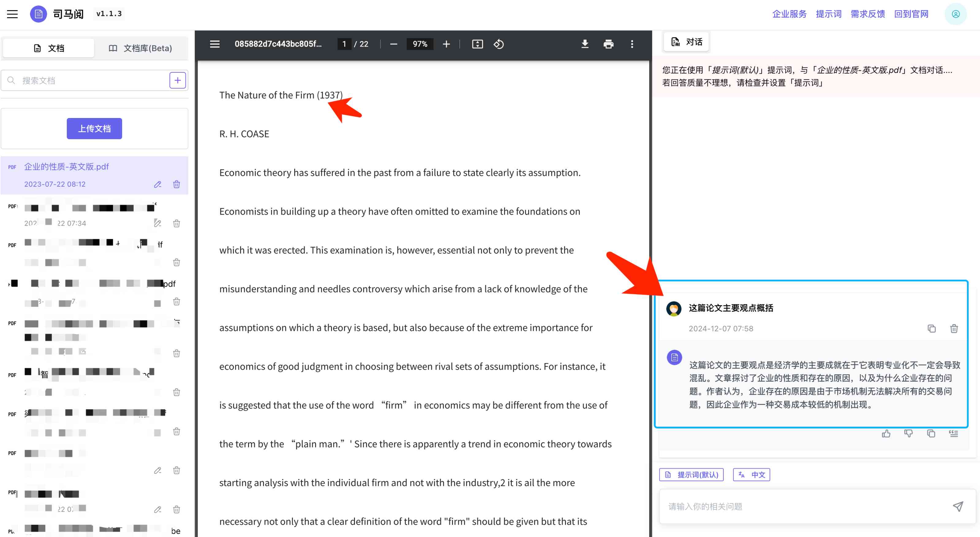
Task: Open 需求反馈 link
Action: (x=868, y=14)
